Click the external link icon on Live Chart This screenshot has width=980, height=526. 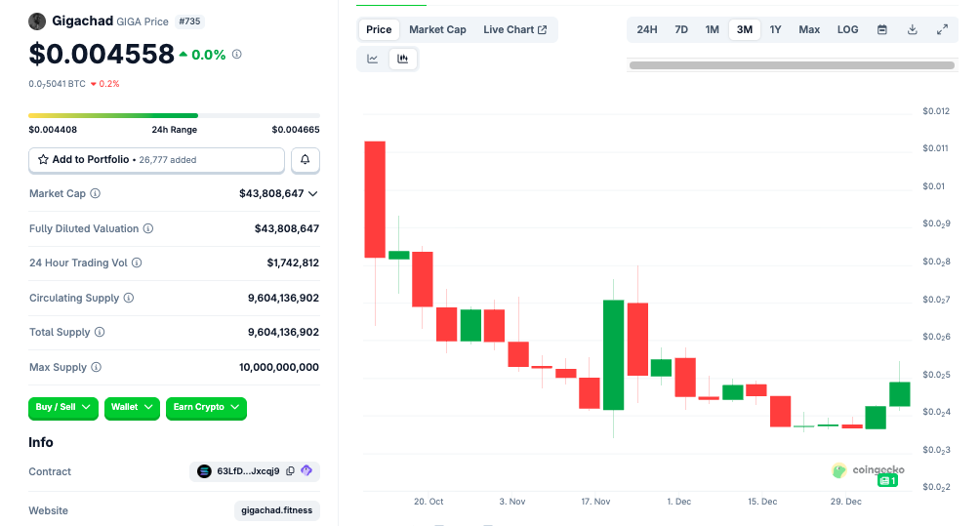pos(543,29)
